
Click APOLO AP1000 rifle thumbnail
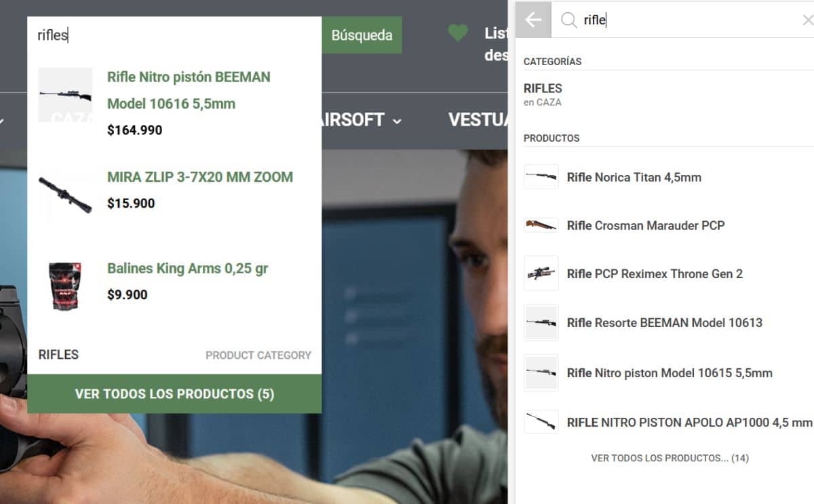(541, 422)
